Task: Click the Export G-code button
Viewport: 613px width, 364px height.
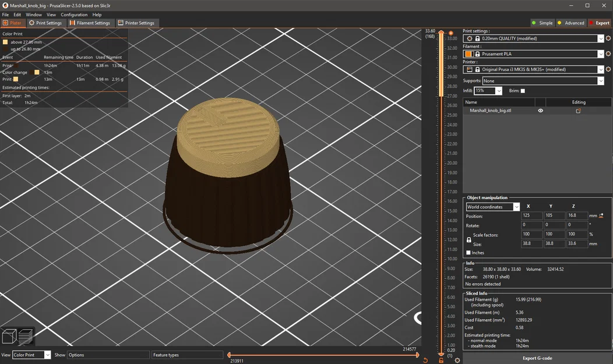Action: click(x=537, y=358)
